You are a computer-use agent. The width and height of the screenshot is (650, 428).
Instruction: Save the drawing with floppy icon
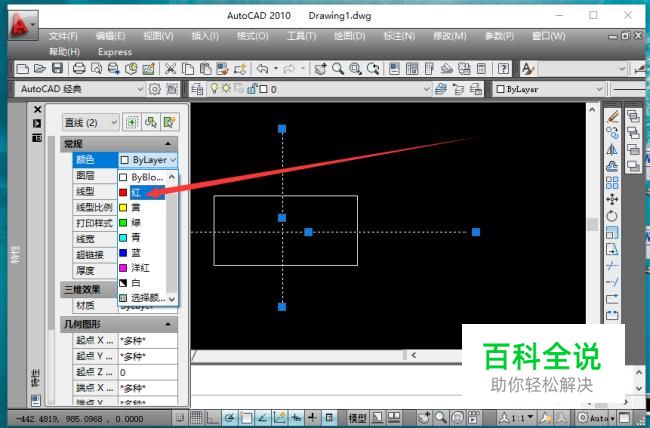click(57, 68)
